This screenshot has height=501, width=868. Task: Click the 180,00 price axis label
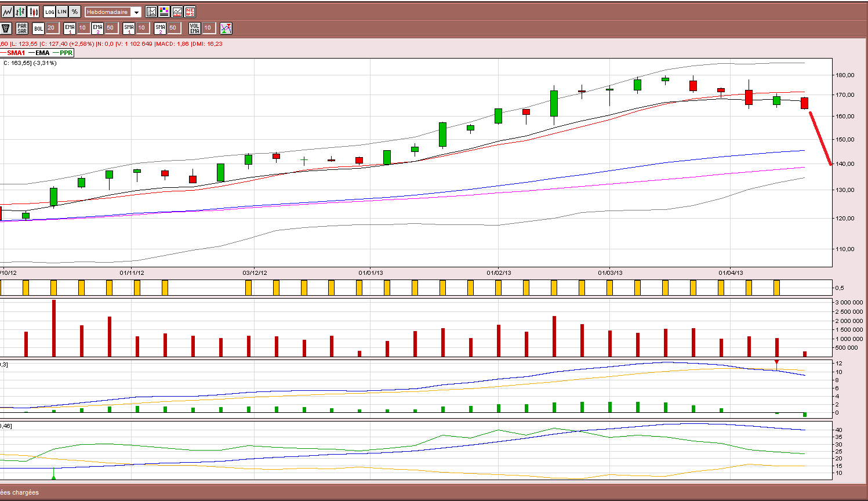(845, 75)
